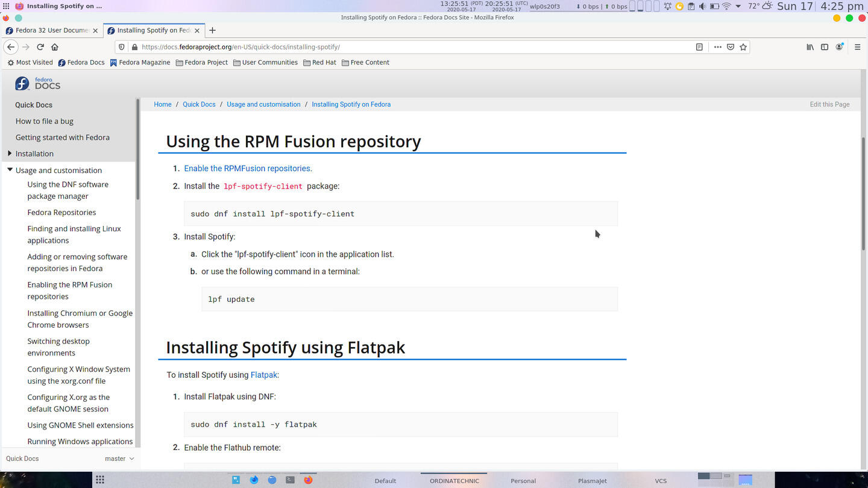Bookmark this page with the star icon
868x488 pixels.
pos(743,47)
